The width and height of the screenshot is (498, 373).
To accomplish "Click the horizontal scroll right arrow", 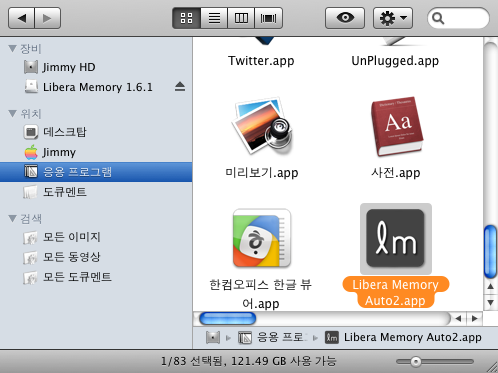I will (475, 319).
